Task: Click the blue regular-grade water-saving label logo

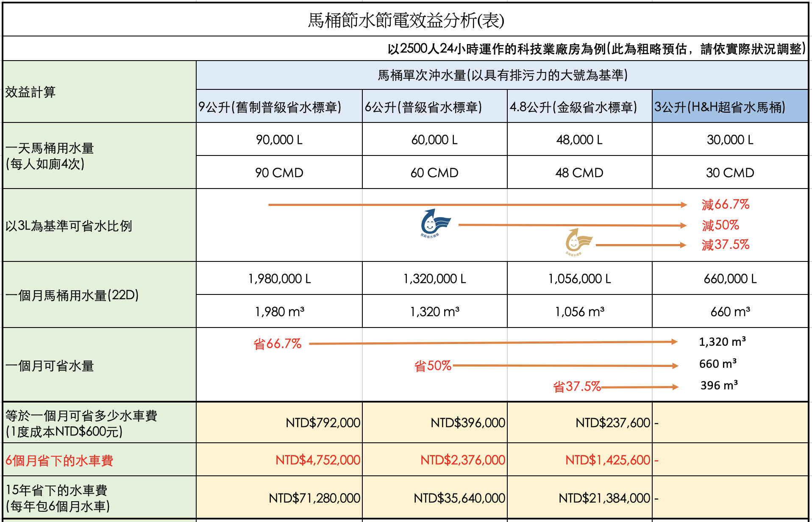Action: 435,223
